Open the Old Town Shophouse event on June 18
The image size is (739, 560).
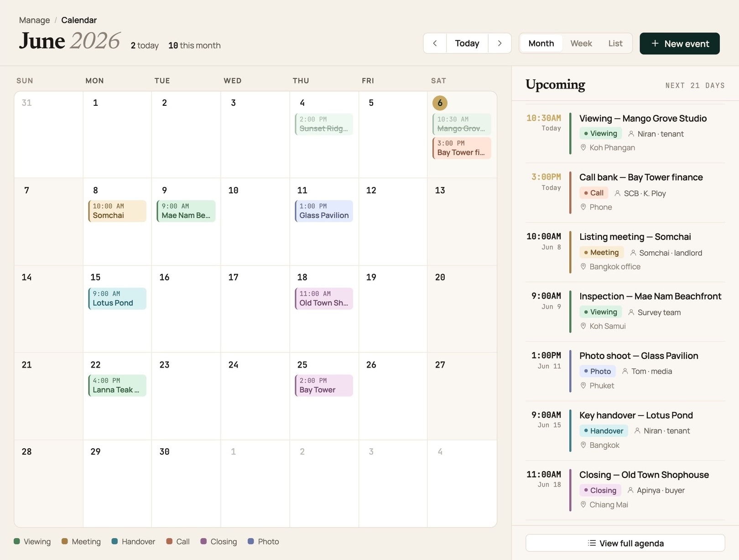pos(324,298)
